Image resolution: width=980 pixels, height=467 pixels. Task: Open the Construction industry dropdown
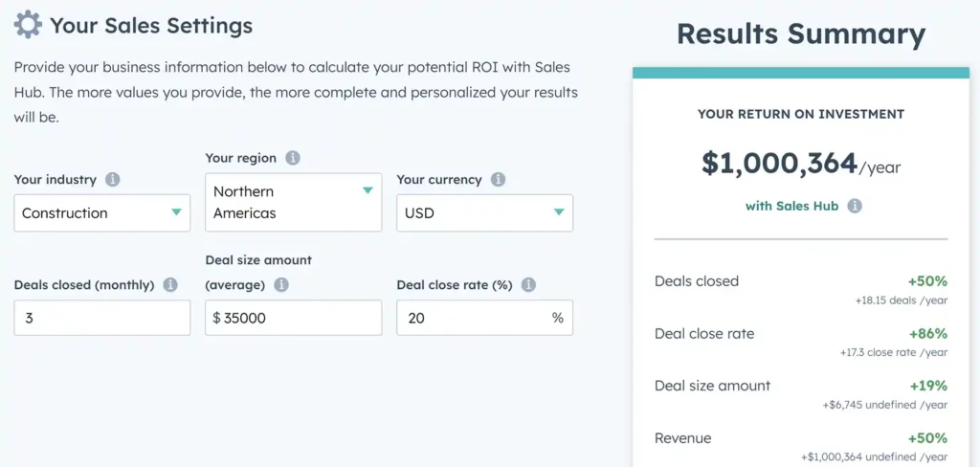click(x=101, y=213)
